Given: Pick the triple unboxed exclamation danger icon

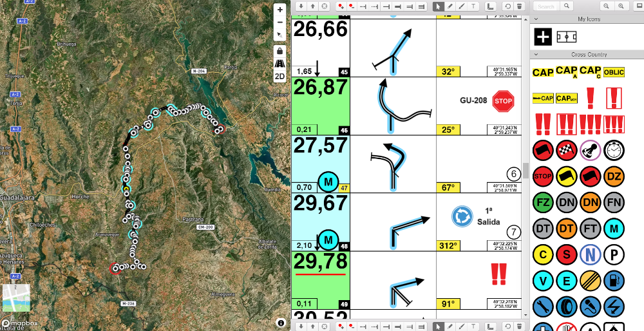Looking at the screenshot, I should (x=590, y=124).
